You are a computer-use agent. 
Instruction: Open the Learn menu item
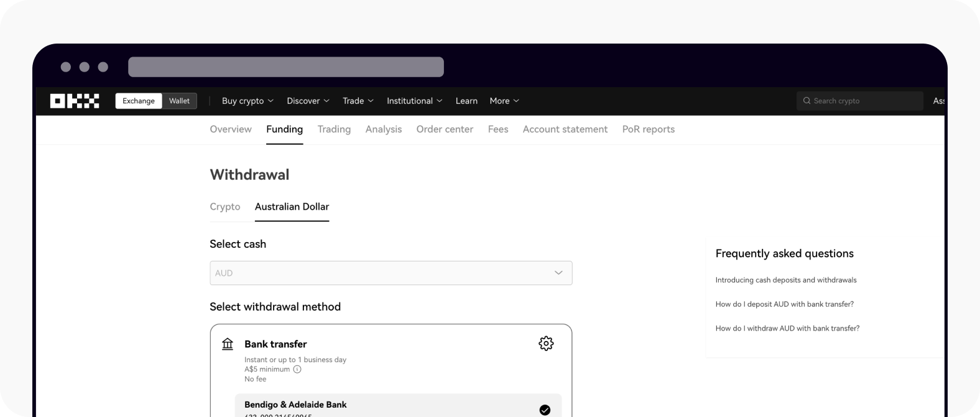coord(466,101)
